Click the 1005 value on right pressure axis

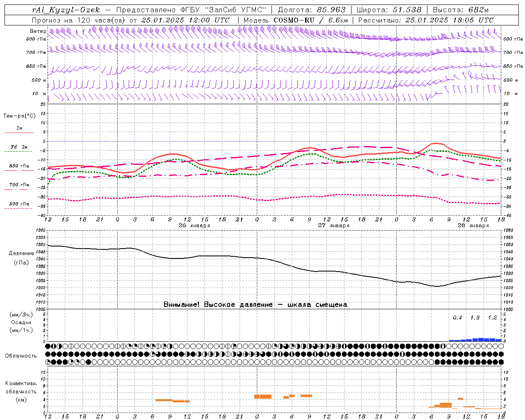click(x=509, y=309)
